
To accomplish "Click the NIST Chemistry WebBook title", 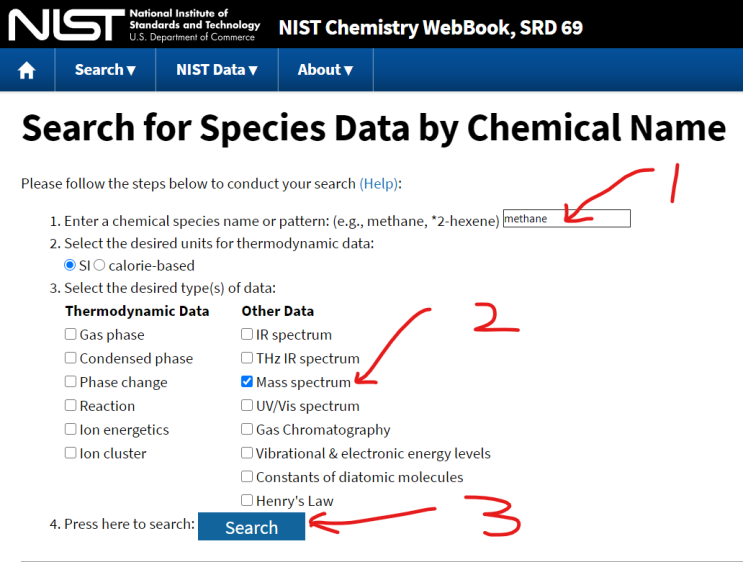I will pos(430,27).
